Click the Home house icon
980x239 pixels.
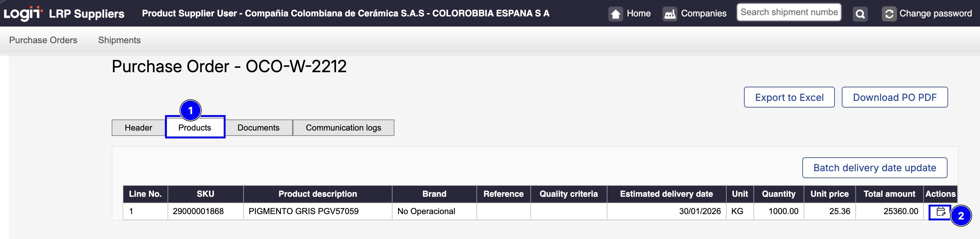615,14
